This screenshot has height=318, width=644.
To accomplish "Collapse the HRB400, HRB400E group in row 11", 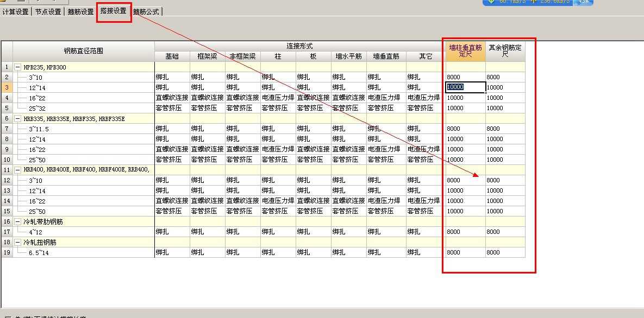I will coord(18,170).
